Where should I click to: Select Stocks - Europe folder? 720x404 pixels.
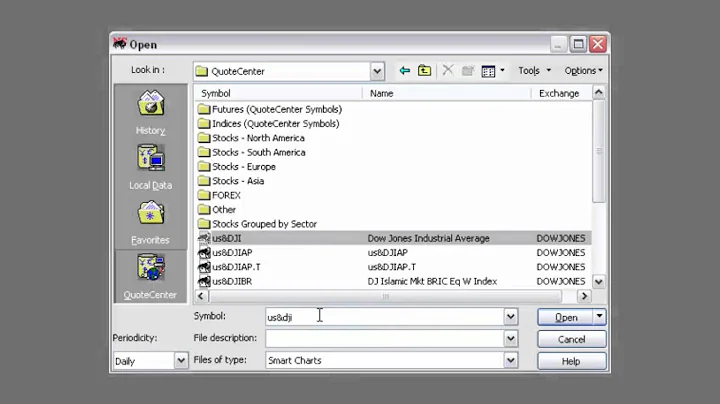(x=237, y=166)
